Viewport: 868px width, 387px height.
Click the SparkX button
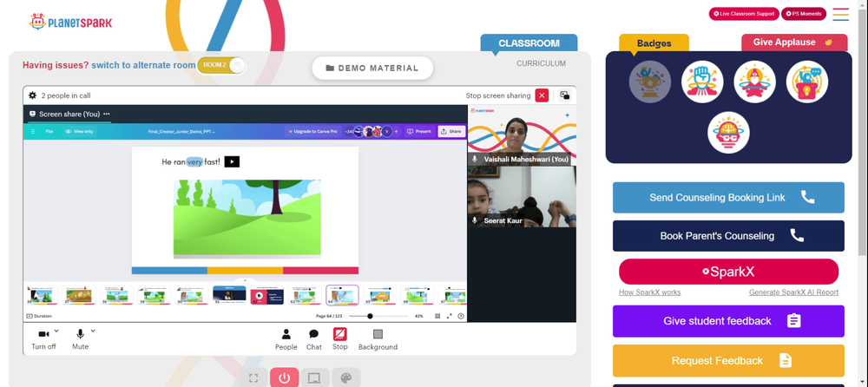pyautogui.click(x=728, y=272)
